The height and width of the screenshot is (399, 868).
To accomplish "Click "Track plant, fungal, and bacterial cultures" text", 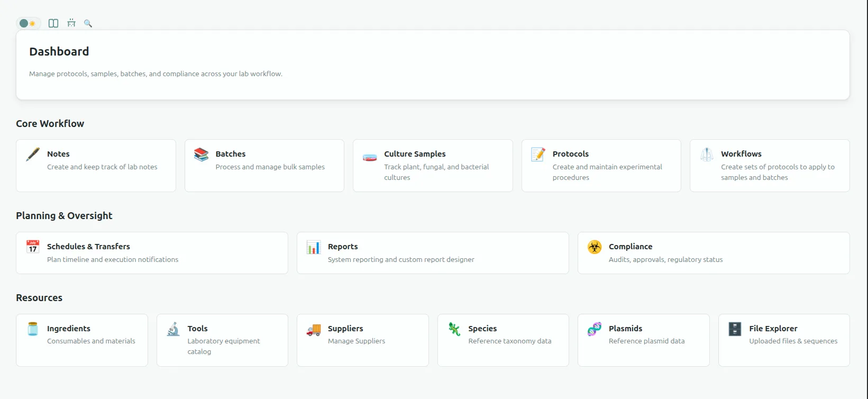I will [x=436, y=172].
